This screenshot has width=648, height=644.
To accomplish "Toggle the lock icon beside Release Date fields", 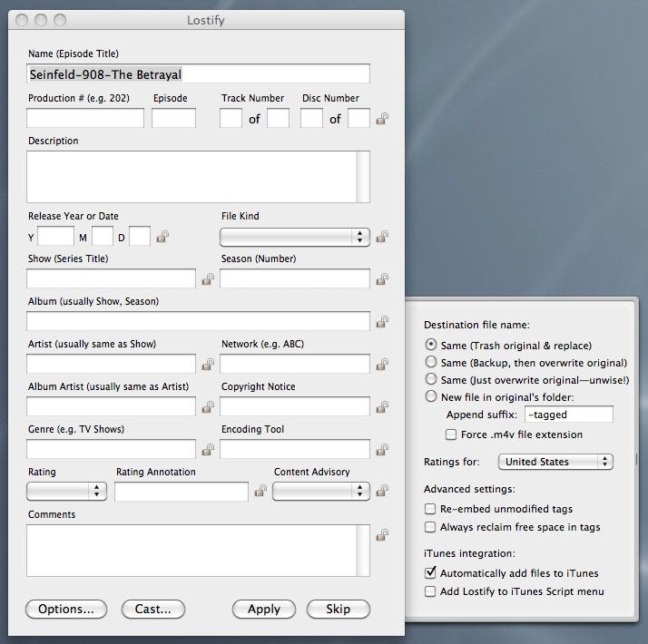I will (x=162, y=237).
